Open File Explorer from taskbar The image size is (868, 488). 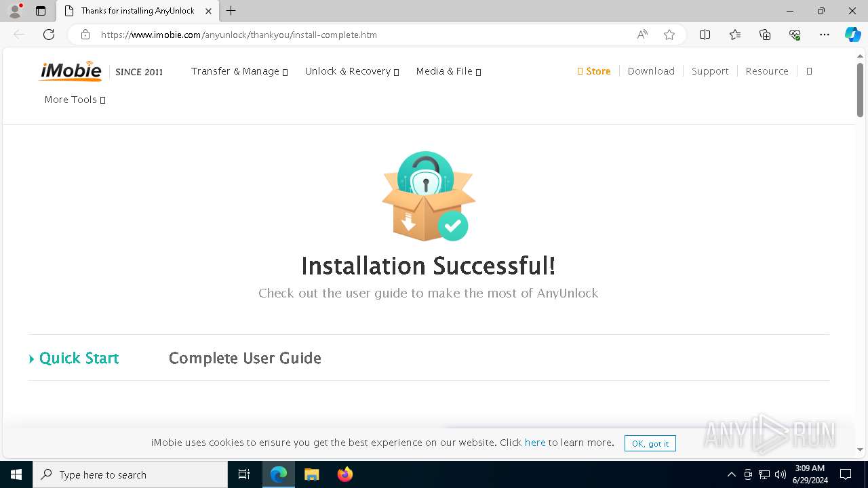(311, 474)
